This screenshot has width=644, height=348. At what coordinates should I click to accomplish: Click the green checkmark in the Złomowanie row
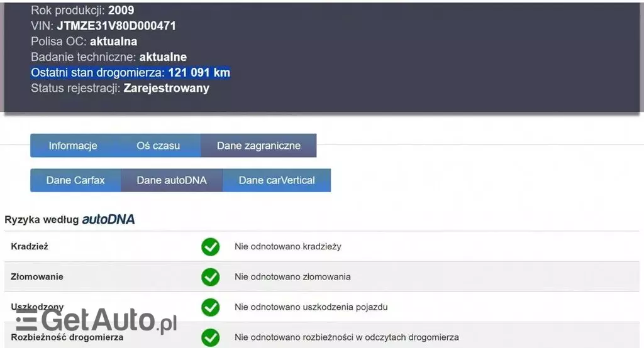pos(210,277)
